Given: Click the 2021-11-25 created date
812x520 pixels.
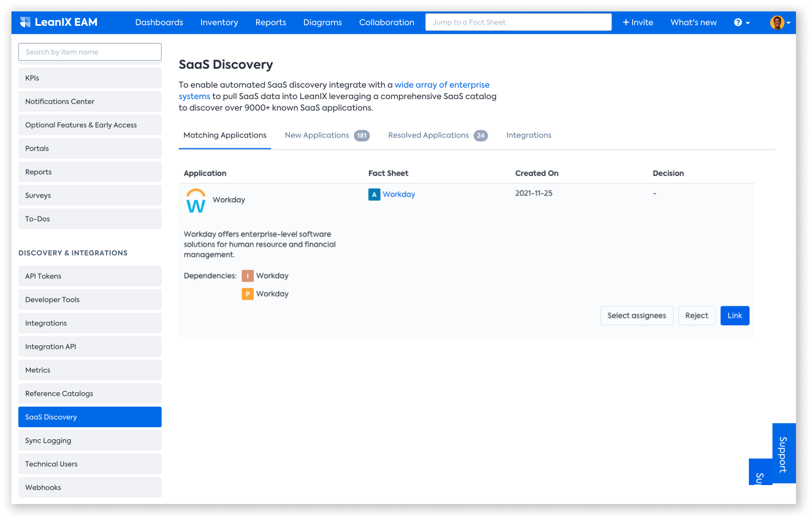Looking at the screenshot, I should [x=534, y=194].
